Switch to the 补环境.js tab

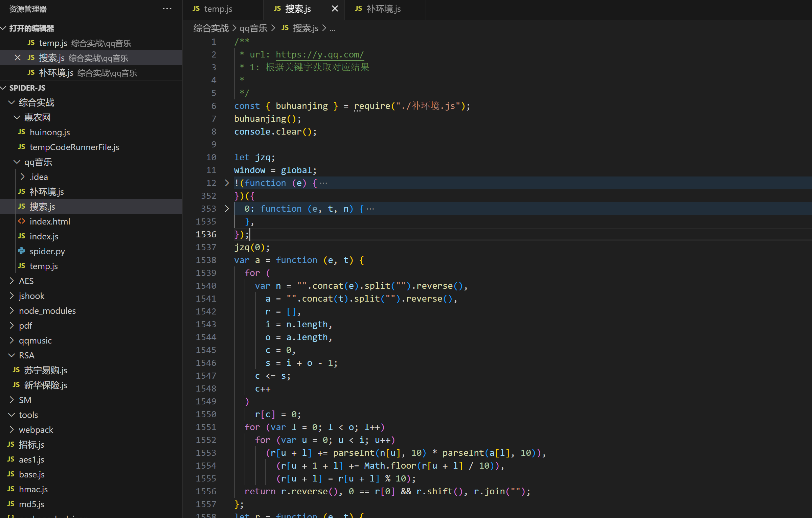click(383, 9)
